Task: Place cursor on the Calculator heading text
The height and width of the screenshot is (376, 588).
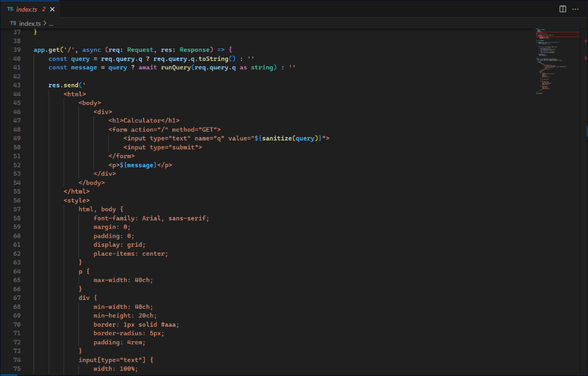Action: point(142,120)
